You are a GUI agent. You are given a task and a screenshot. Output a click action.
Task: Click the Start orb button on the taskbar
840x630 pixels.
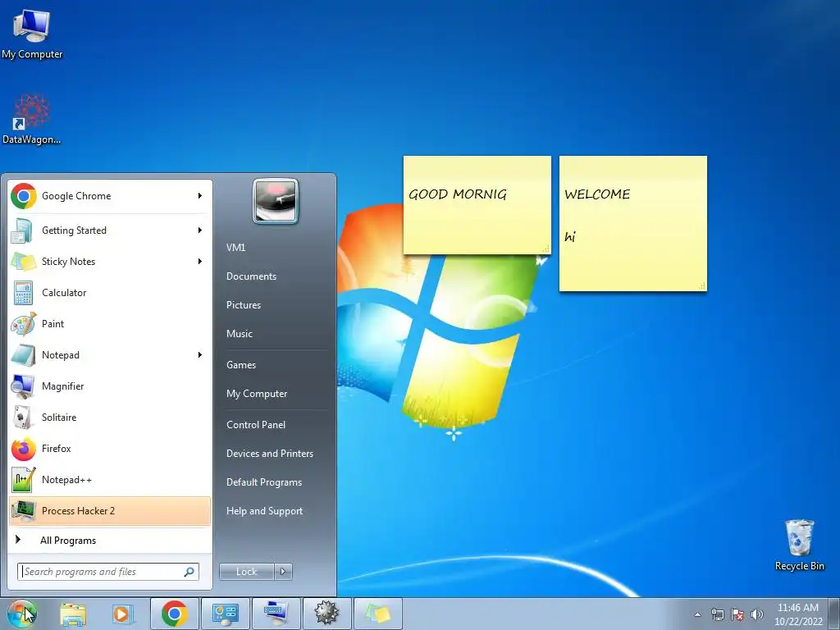tap(21, 614)
